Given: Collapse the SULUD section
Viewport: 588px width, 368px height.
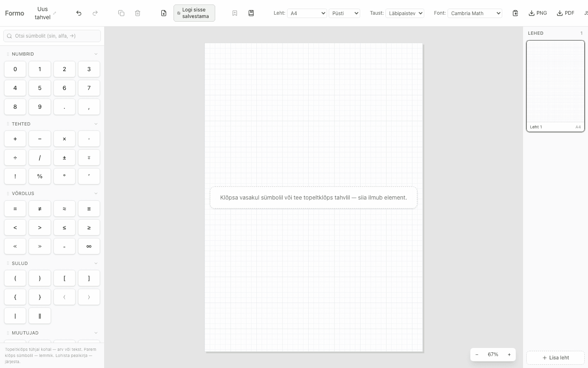Looking at the screenshot, I should pos(96,263).
